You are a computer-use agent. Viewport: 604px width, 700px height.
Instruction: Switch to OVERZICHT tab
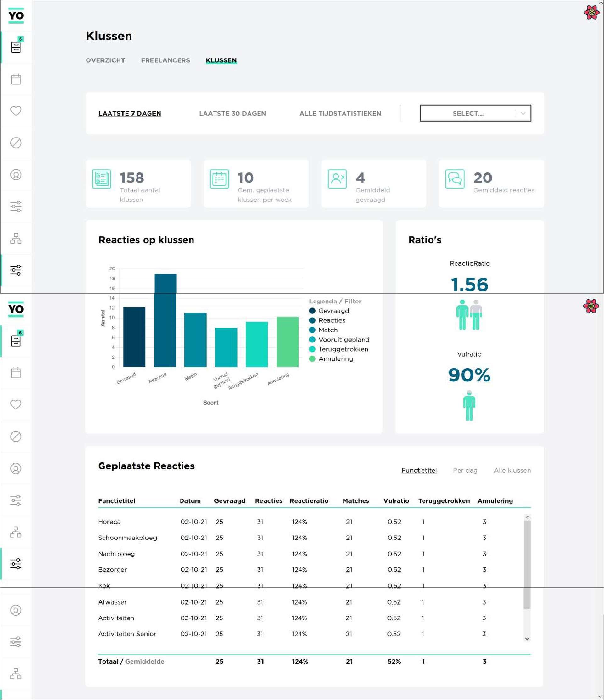tap(107, 59)
